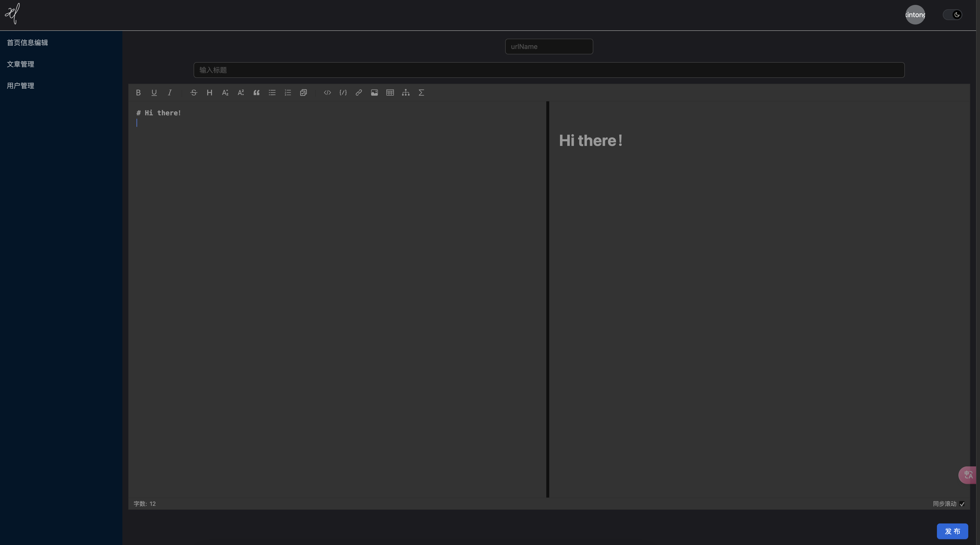Insert a task checklist
Viewport: 980px width, 545px height.
point(303,93)
